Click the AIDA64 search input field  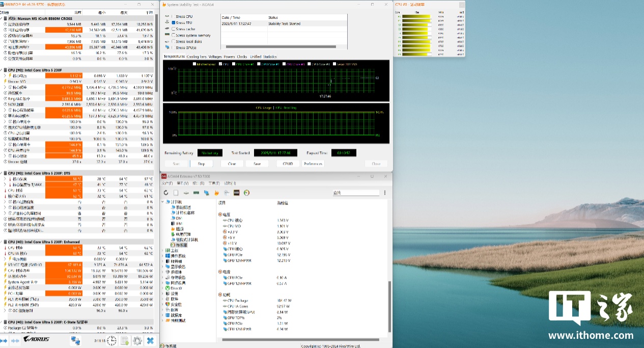[356, 193]
